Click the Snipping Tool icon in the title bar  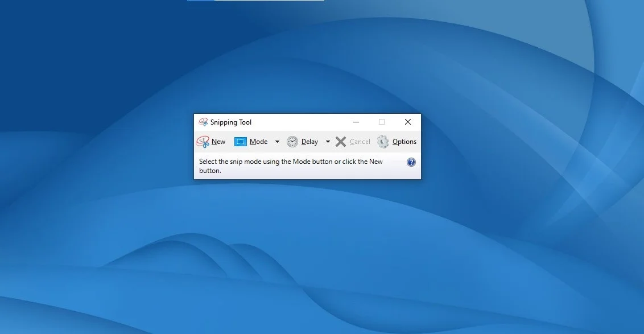(203, 122)
